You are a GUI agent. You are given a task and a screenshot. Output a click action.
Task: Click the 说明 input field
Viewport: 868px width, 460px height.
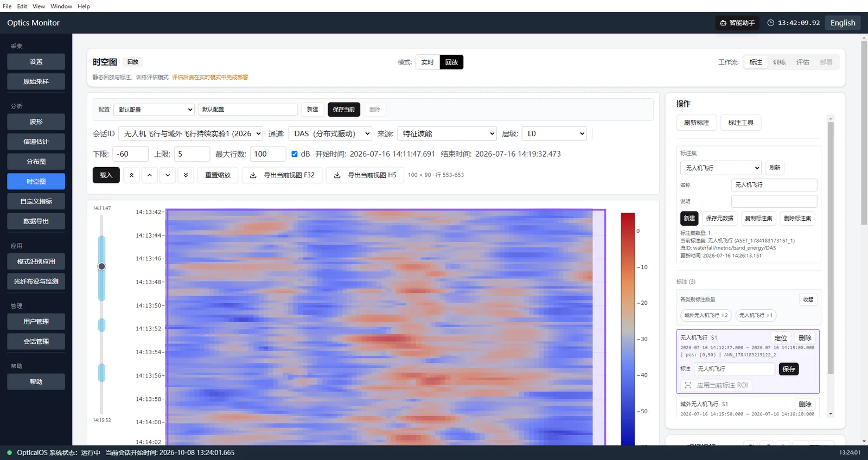774,201
